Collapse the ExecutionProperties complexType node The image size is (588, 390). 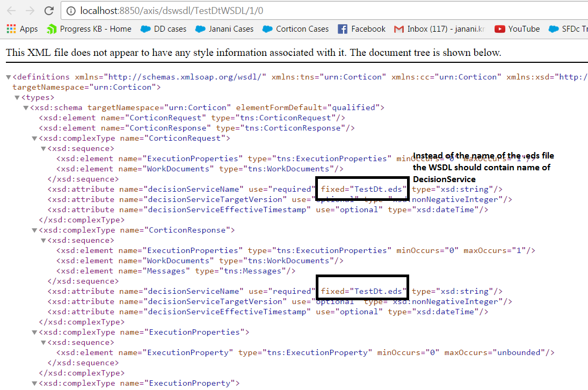34,332
